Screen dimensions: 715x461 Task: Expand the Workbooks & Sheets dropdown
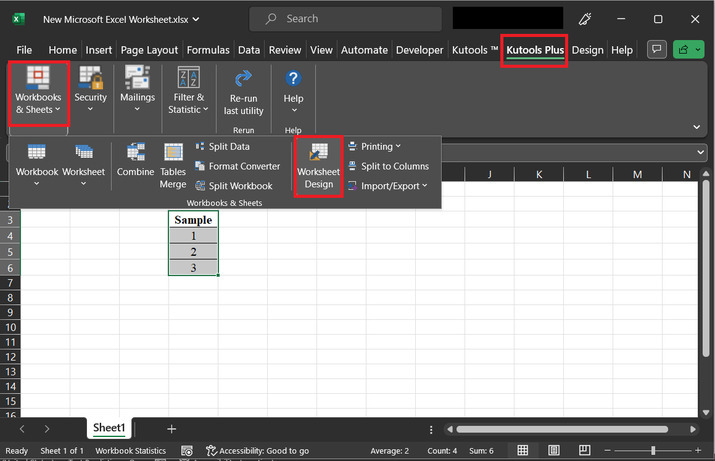(38, 93)
